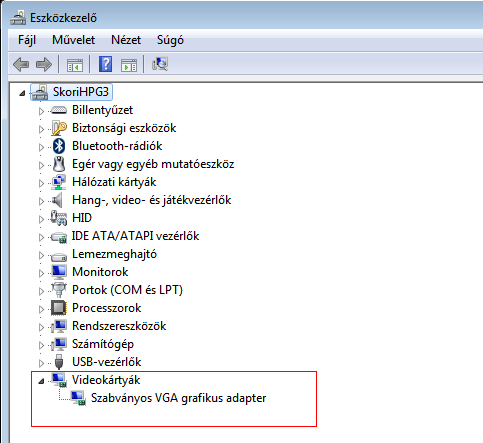Click the IDE ATA/ATAPI controller icon
Viewport: 483px width, 443px height.
pyautogui.click(x=59, y=237)
